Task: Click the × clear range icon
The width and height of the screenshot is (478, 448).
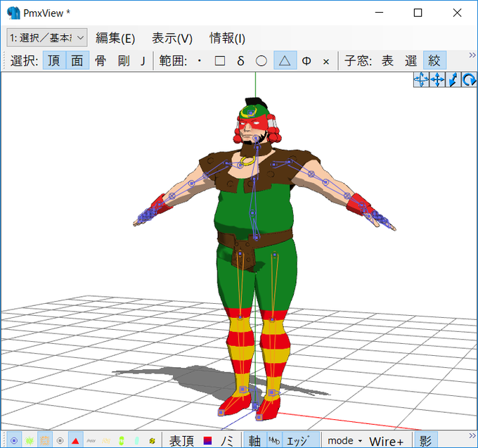Action: point(326,61)
